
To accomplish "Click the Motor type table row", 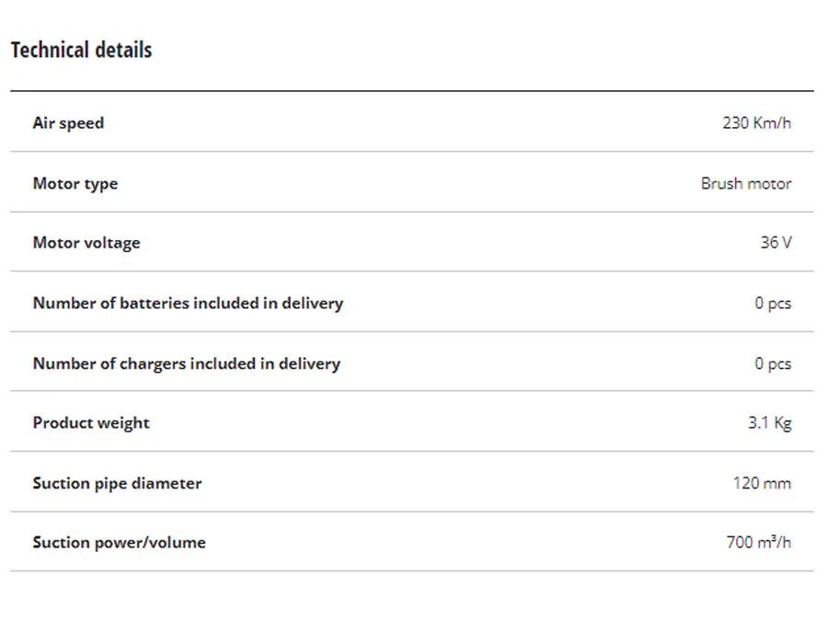I will point(412,182).
